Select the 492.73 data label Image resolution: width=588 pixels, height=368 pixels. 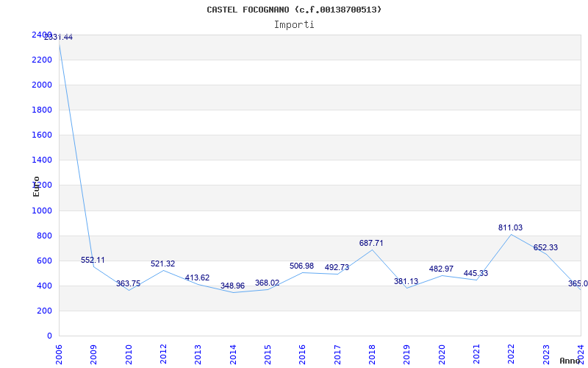(337, 267)
